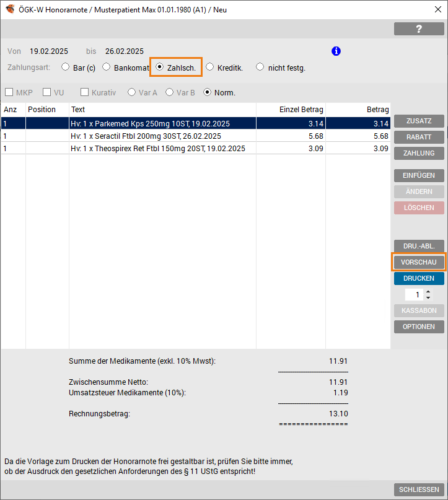Click SCHLIESSEN to close dialog
This screenshot has width=448, height=500.
tap(419, 489)
